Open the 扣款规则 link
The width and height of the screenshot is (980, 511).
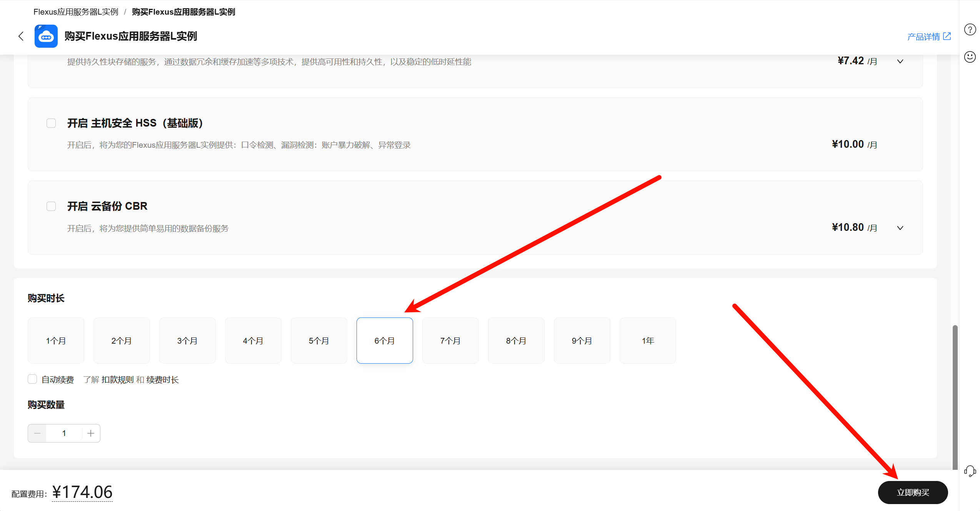point(118,380)
